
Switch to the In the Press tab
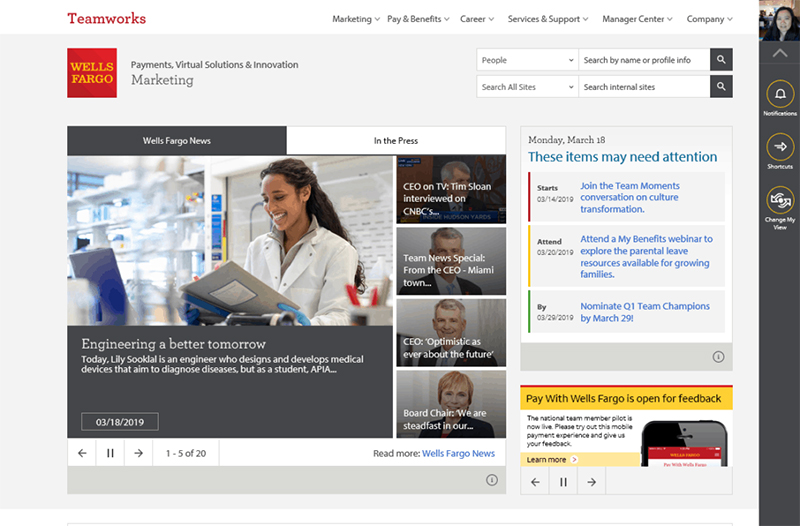point(396,141)
